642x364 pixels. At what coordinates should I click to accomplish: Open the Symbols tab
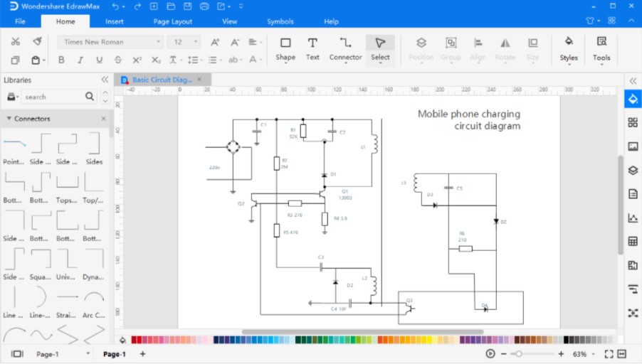point(280,21)
